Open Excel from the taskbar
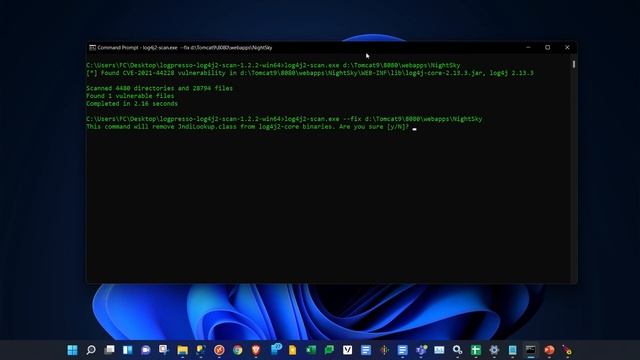 [x=311, y=350]
